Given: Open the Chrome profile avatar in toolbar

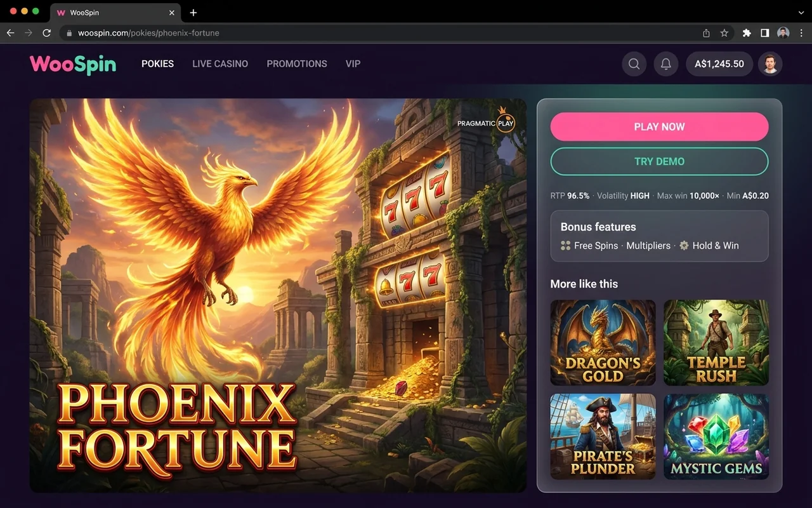Looking at the screenshot, I should click(x=783, y=33).
